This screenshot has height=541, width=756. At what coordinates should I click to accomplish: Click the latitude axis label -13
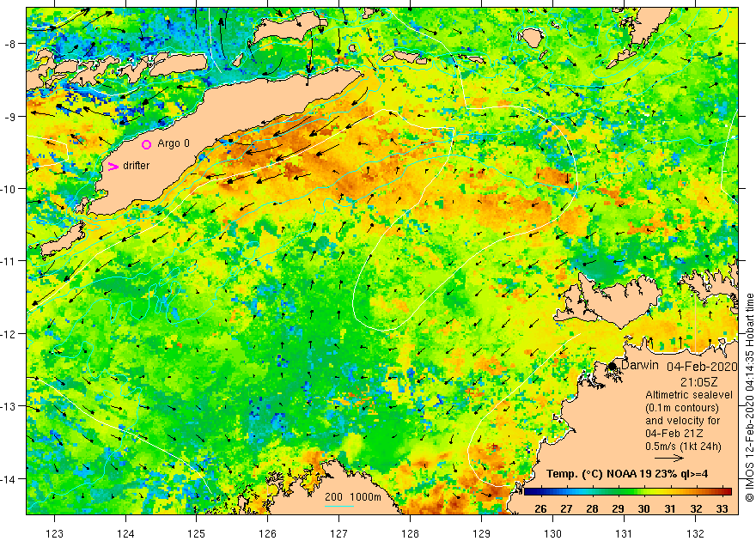pos(9,406)
